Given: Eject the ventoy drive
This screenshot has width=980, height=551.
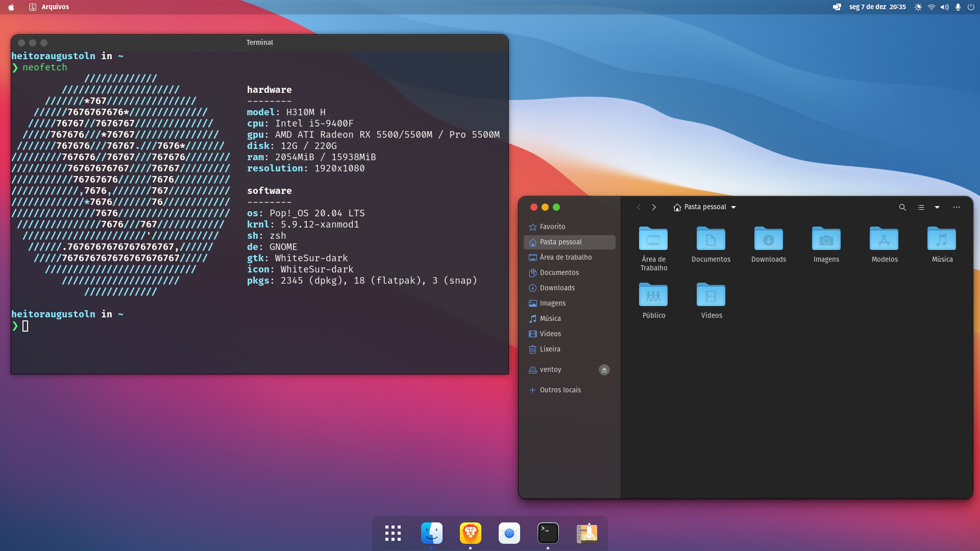Looking at the screenshot, I should click(604, 370).
